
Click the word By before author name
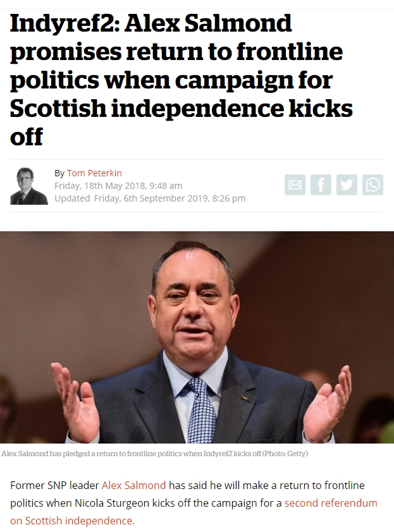59,173
